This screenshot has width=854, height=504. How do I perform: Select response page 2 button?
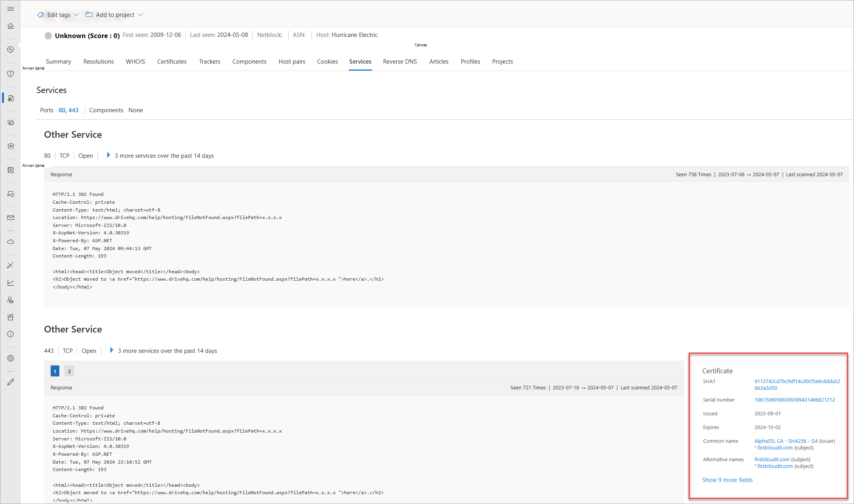click(69, 371)
